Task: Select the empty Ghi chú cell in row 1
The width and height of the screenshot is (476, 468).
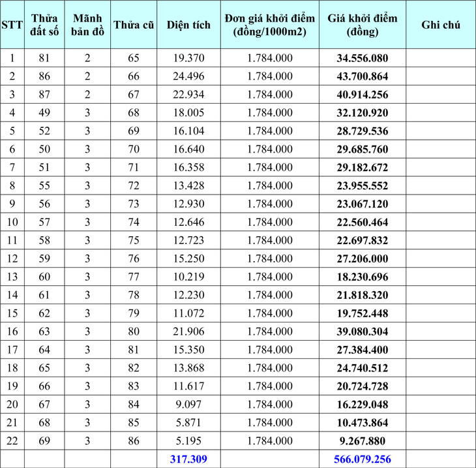Action: pyautogui.click(x=440, y=58)
